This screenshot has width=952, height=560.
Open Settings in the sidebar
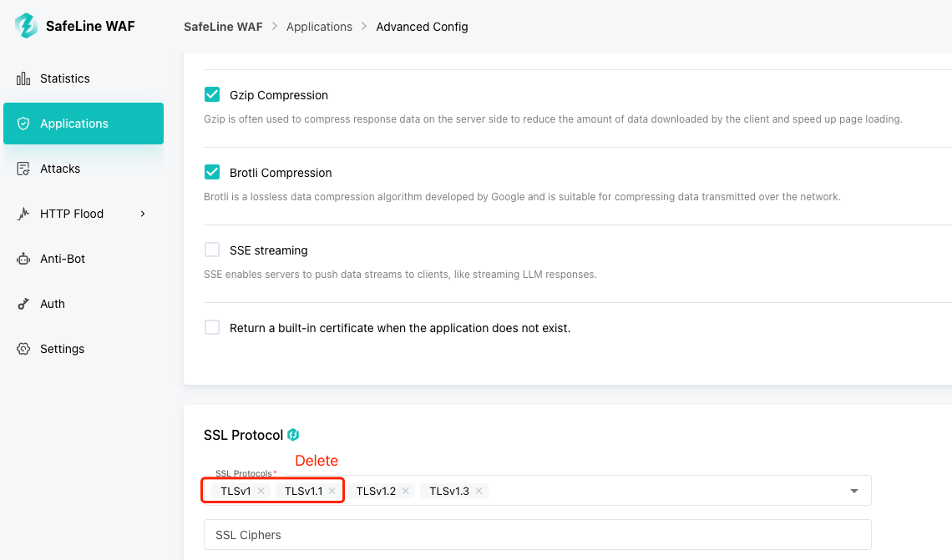84,349
